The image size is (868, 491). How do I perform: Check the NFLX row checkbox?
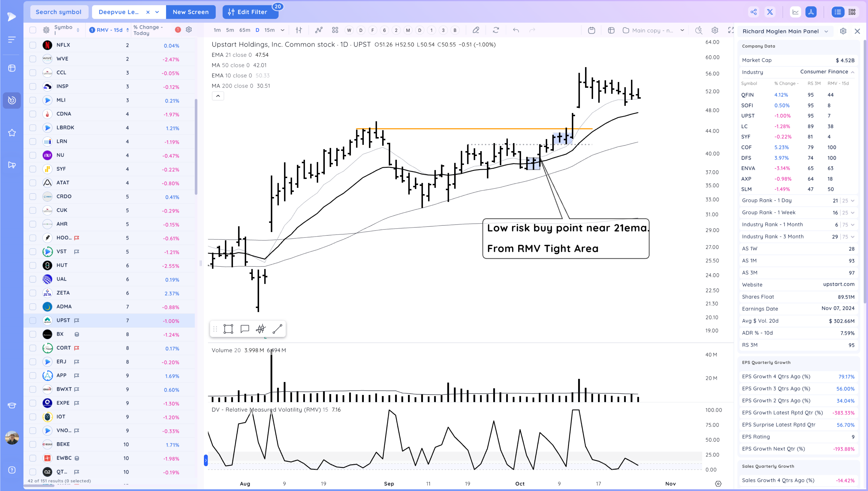click(x=33, y=45)
